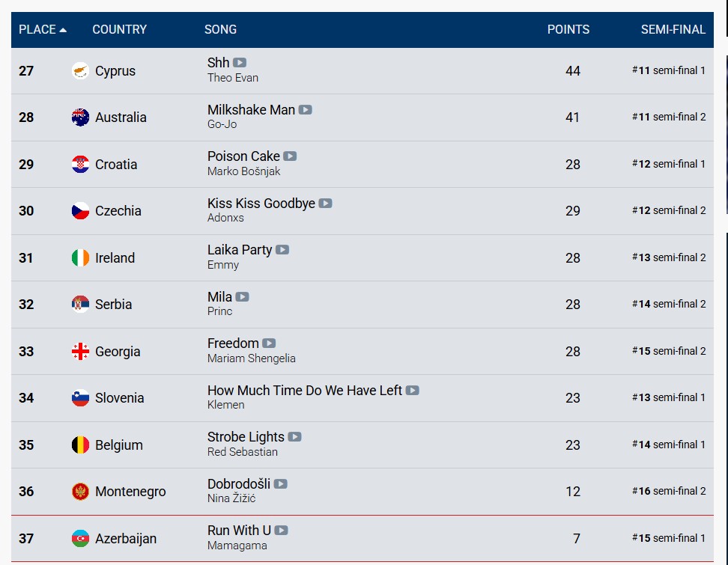Open the Montenegro country link
Image resolution: width=728 pixels, height=565 pixels.
(130, 492)
